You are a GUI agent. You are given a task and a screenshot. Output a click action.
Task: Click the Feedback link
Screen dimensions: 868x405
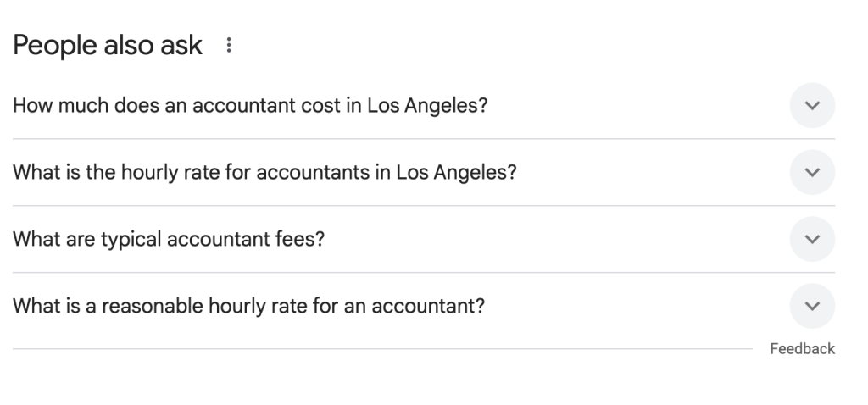pos(802,348)
